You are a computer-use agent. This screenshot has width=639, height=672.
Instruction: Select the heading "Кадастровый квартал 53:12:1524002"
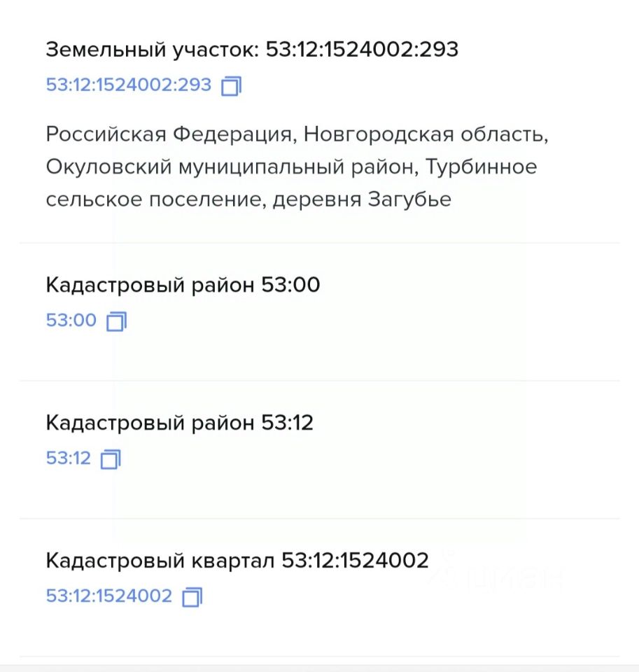tap(237, 561)
